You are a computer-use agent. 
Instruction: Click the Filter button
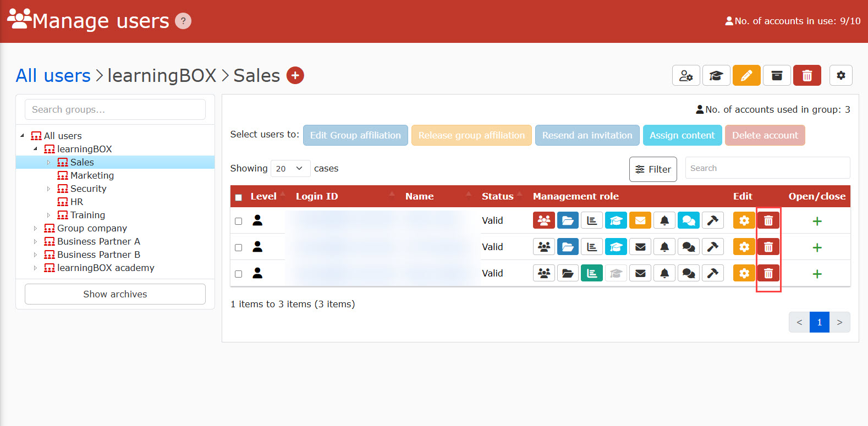point(653,169)
